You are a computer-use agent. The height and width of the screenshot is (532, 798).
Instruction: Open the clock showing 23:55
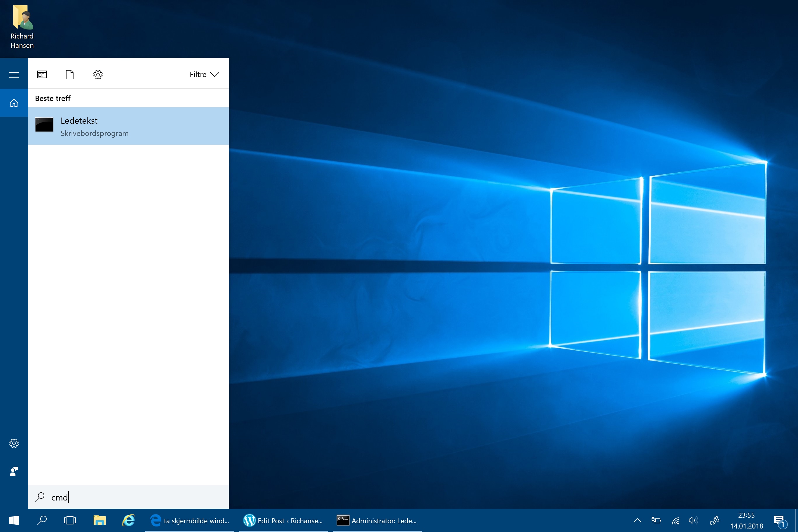click(746, 520)
